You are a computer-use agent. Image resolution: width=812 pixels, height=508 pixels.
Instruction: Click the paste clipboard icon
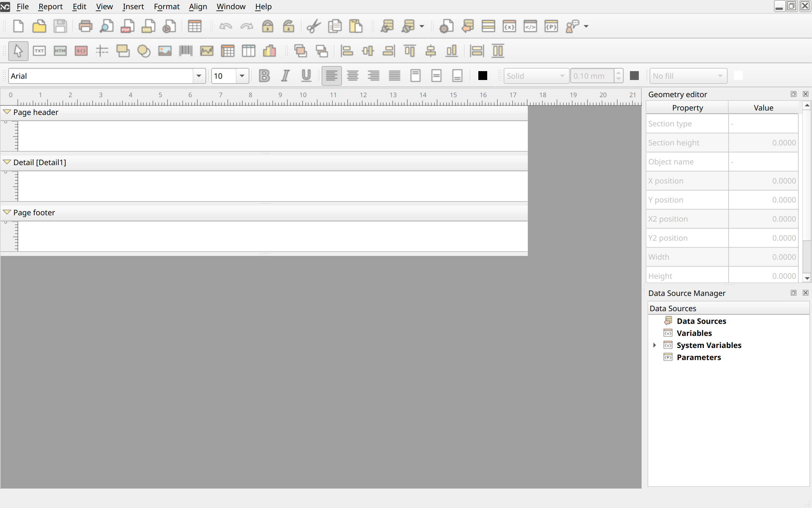(x=356, y=26)
